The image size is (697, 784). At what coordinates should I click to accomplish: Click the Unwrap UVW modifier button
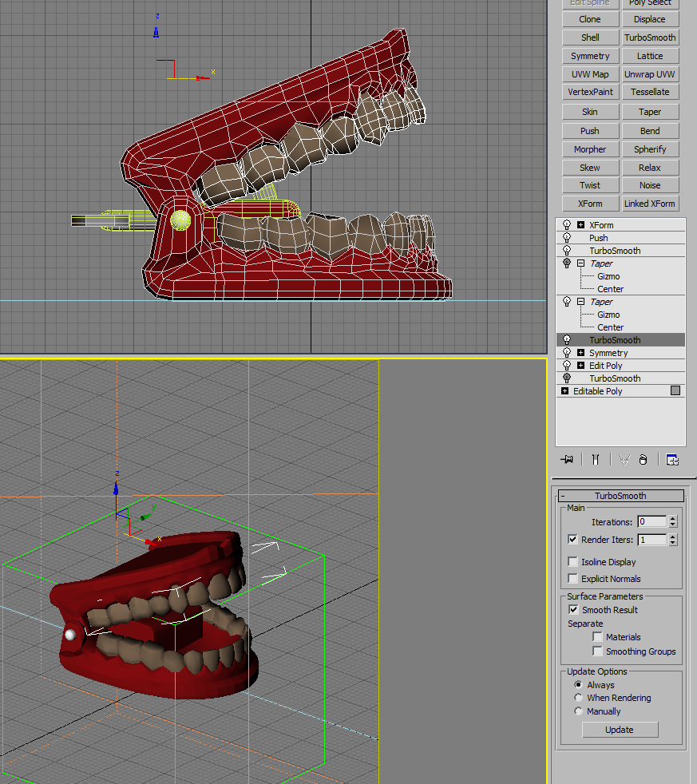[650, 74]
